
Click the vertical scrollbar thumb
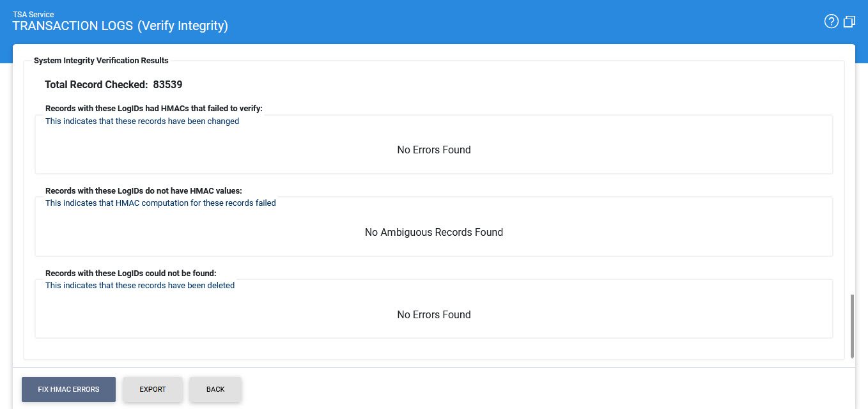click(852, 326)
